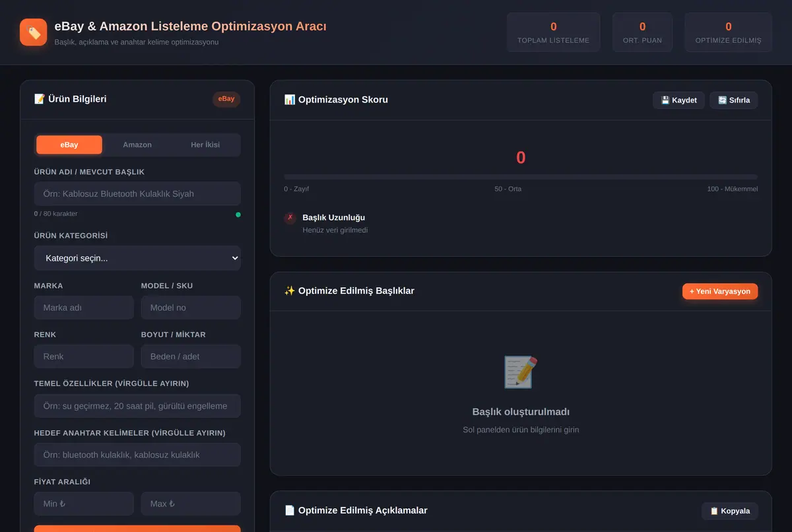The image size is (792, 532).
Task: Click the Kopyala copy button
Action: pyautogui.click(x=730, y=511)
